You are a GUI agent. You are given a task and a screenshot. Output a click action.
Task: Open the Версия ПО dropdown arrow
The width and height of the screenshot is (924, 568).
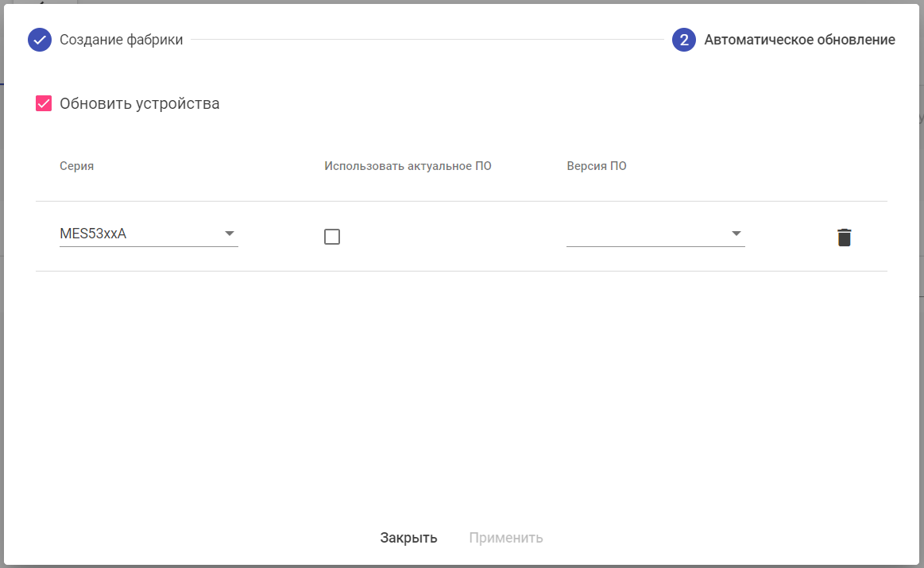tap(736, 234)
